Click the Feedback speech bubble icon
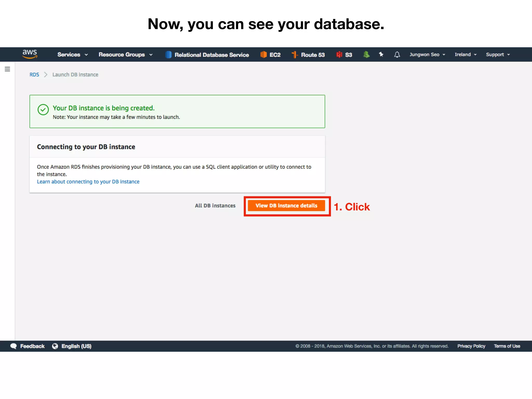Screen dimensions: 532x399 (x=14, y=346)
